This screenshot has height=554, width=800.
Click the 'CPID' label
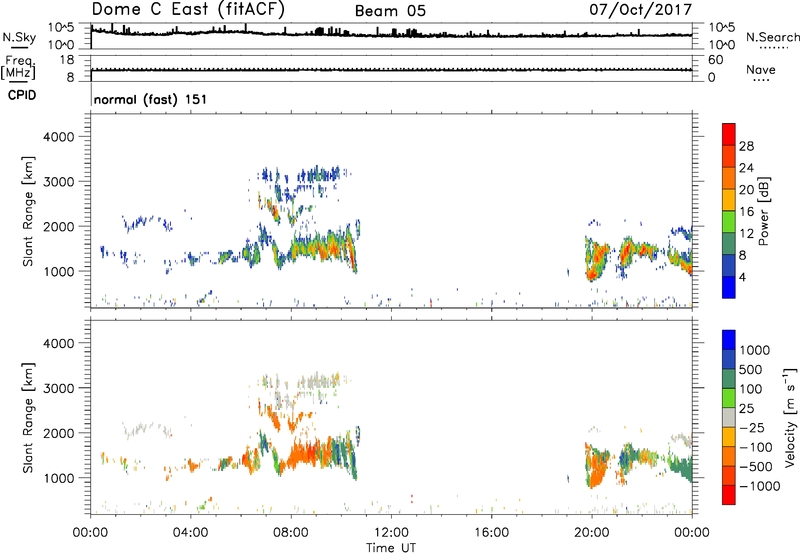pos(22,95)
